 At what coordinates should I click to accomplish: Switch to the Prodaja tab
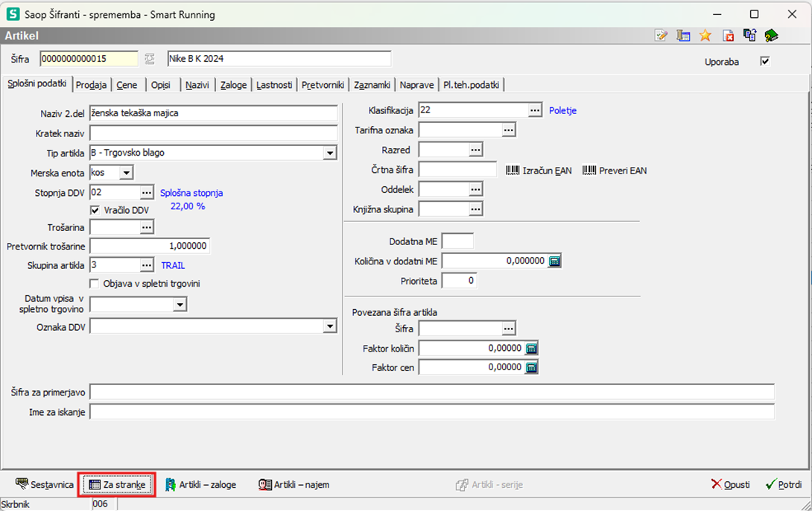pos(91,85)
